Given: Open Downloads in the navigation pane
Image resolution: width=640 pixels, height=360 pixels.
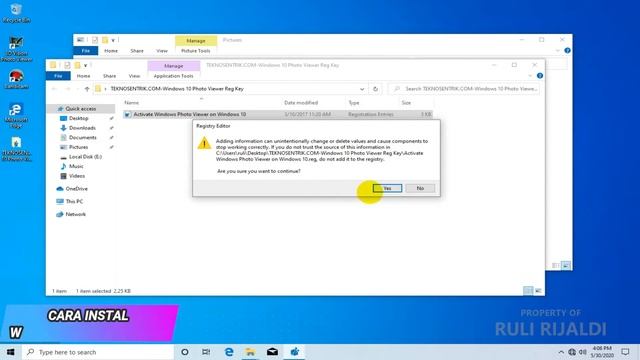Looking at the screenshot, I should [82, 128].
